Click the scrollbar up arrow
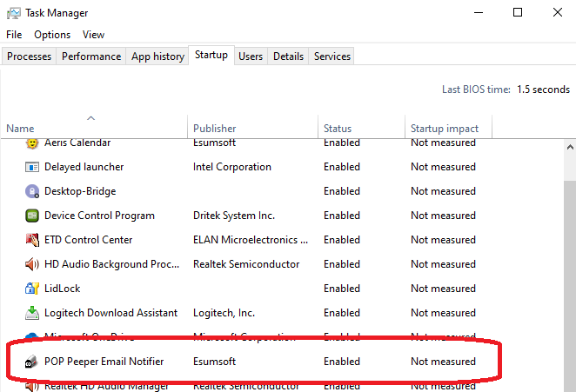This screenshot has width=576, height=392. coord(570,147)
